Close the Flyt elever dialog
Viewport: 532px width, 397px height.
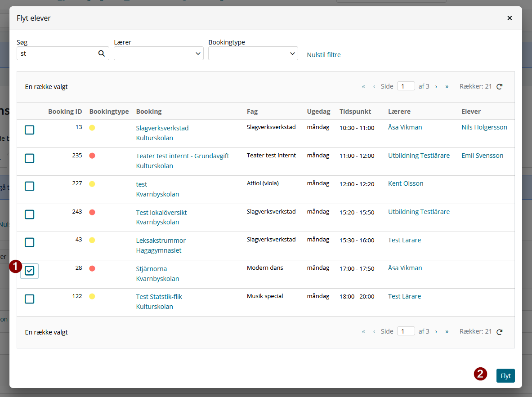tap(510, 18)
